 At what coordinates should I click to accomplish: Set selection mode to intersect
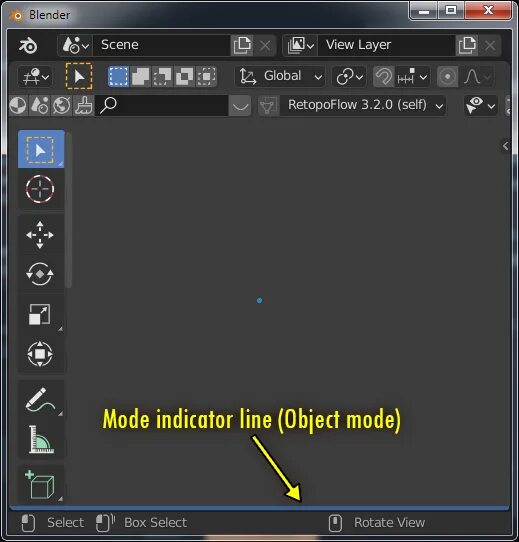tap(206, 76)
